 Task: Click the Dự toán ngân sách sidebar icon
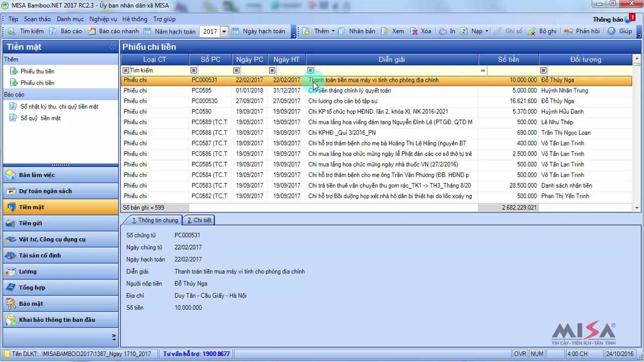(x=11, y=191)
